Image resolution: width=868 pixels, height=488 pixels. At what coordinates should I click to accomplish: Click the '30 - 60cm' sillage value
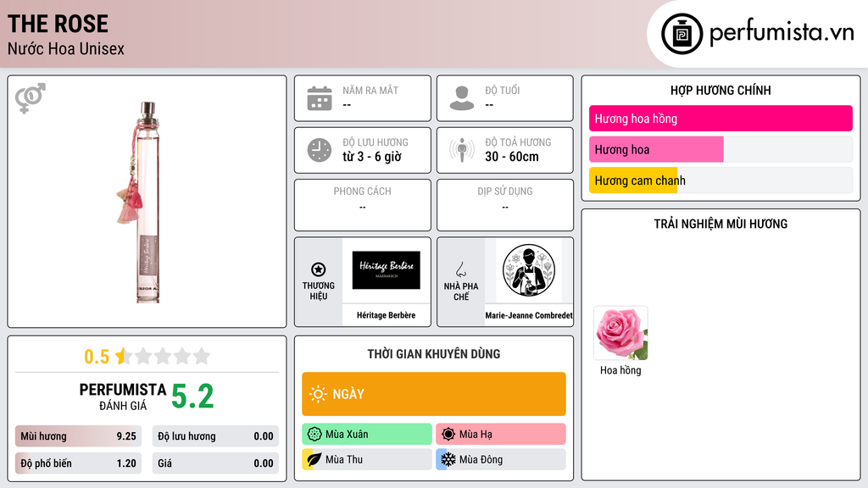(512, 157)
